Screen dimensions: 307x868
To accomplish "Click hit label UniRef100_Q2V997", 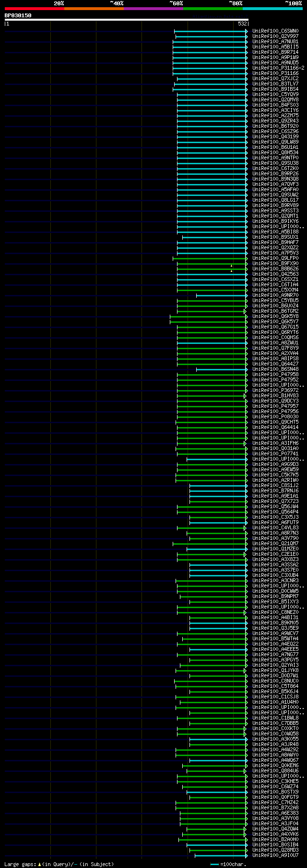I will (x=275, y=37).
